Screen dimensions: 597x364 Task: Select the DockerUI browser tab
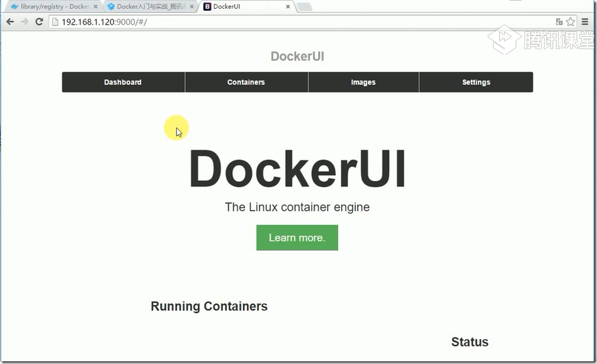point(247,6)
